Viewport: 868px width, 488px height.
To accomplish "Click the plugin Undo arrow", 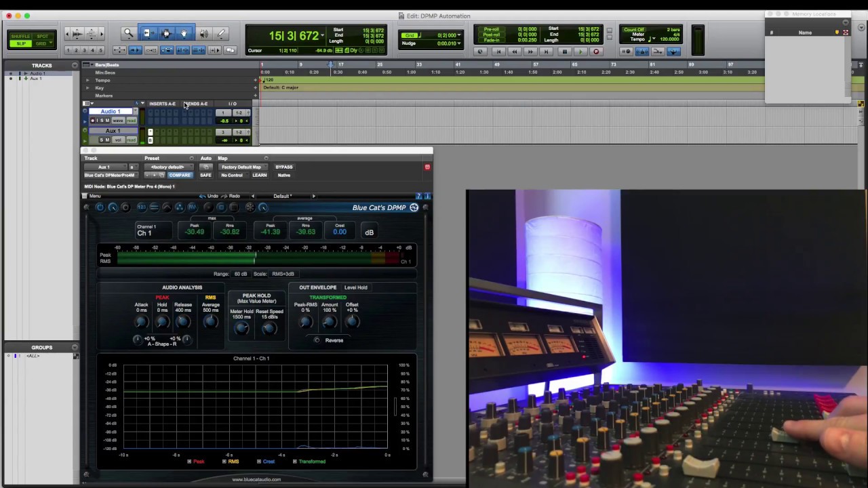I will point(203,196).
